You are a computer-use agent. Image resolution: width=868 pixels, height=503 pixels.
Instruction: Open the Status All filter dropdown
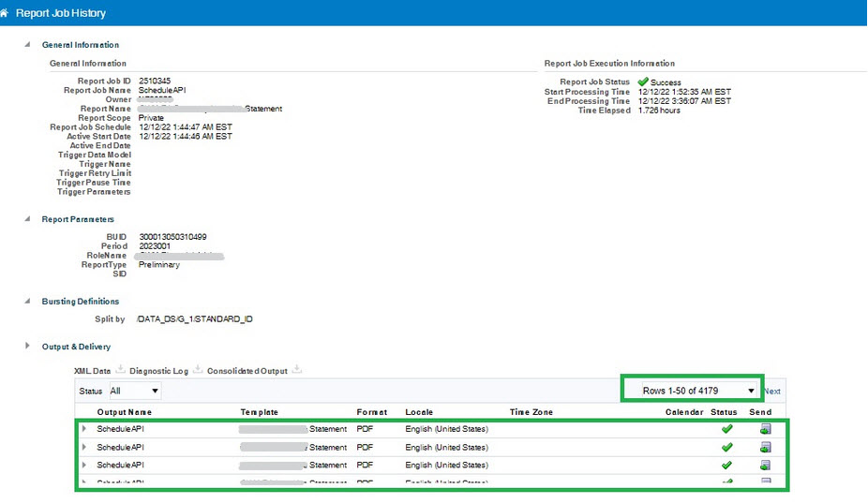pos(135,391)
